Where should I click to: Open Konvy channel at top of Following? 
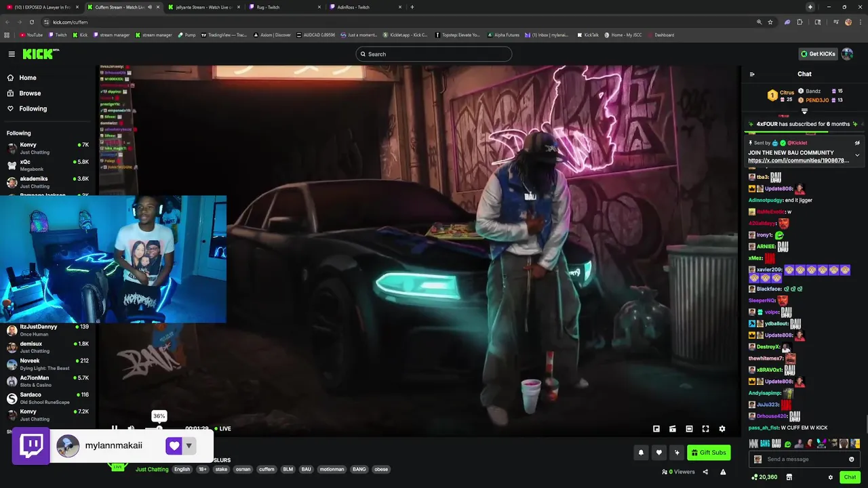[47, 148]
